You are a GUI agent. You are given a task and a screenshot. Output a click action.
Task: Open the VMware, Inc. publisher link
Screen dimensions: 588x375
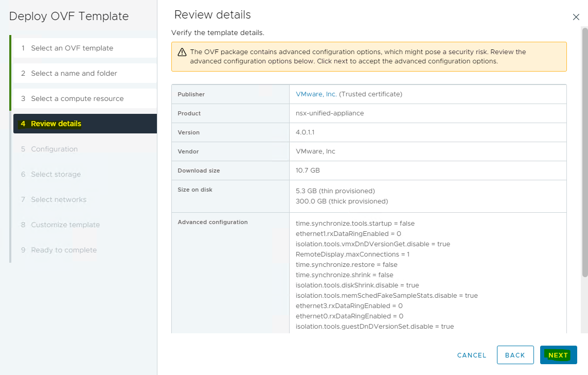pos(316,94)
